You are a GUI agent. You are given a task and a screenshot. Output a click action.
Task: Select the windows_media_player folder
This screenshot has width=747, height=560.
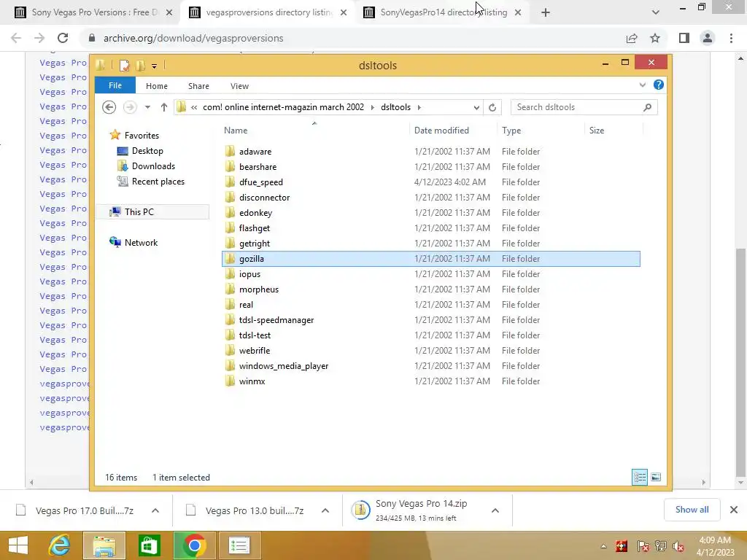coord(284,366)
